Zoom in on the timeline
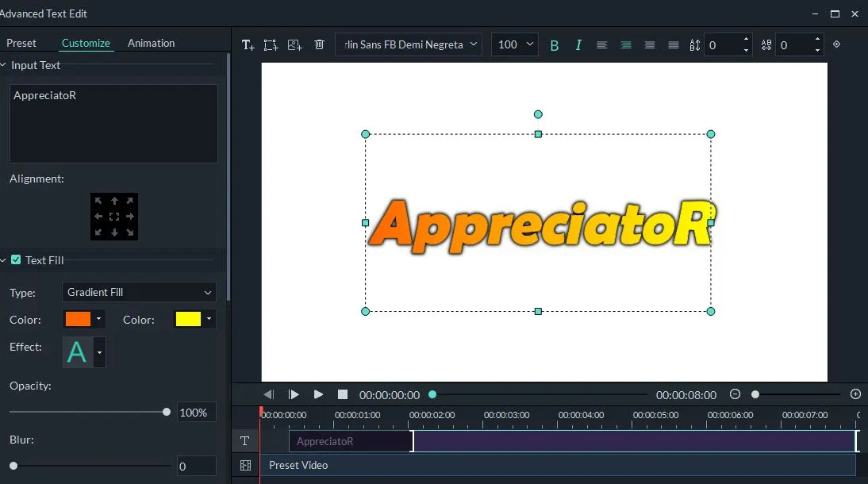The image size is (868, 484). tap(855, 394)
